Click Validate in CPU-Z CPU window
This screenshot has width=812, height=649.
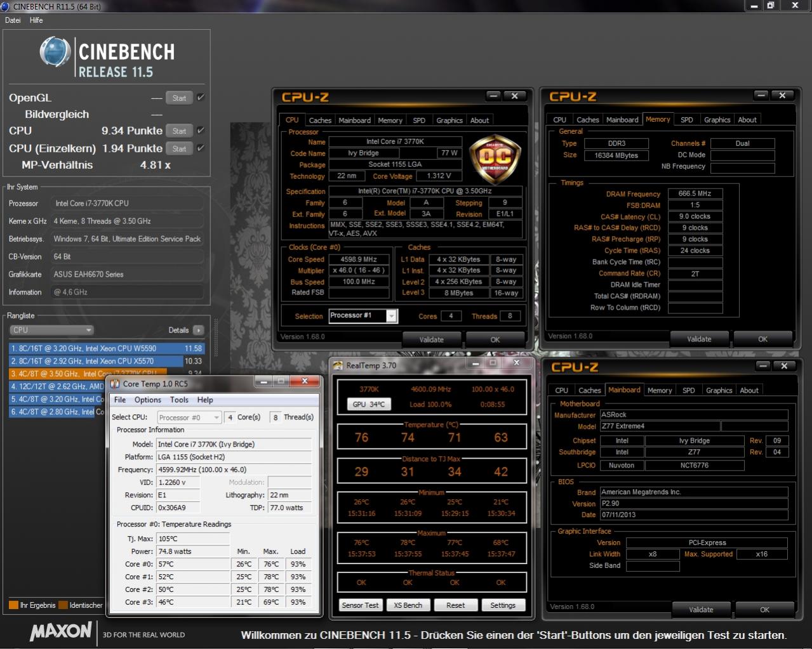(x=432, y=339)
